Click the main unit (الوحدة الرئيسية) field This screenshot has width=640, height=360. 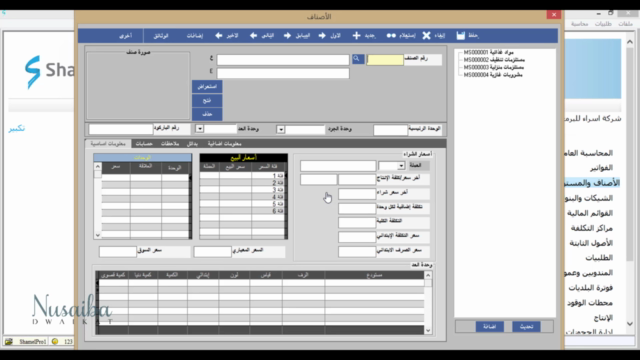point(390,130)
